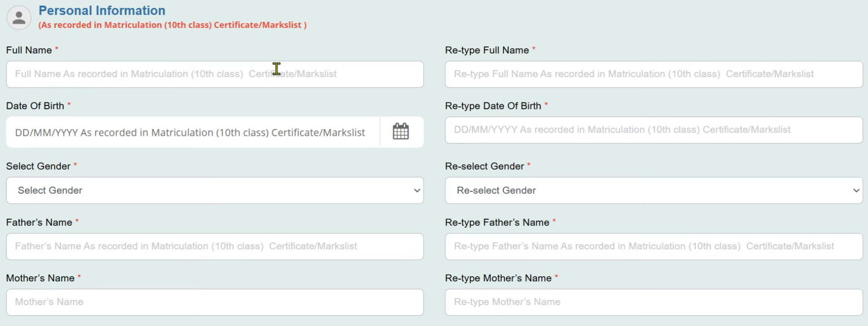Expand the Select Gender dropdown

point(214,190)
